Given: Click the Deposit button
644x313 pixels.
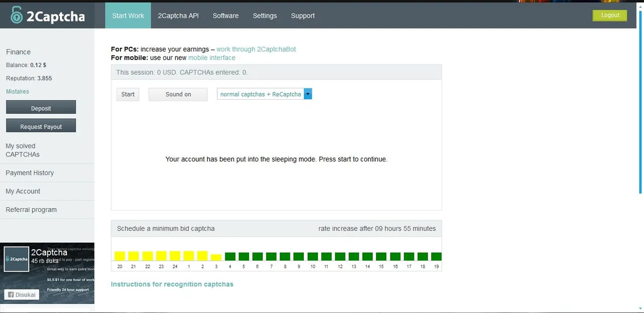Looking at the screenshot, I should 41,107.
